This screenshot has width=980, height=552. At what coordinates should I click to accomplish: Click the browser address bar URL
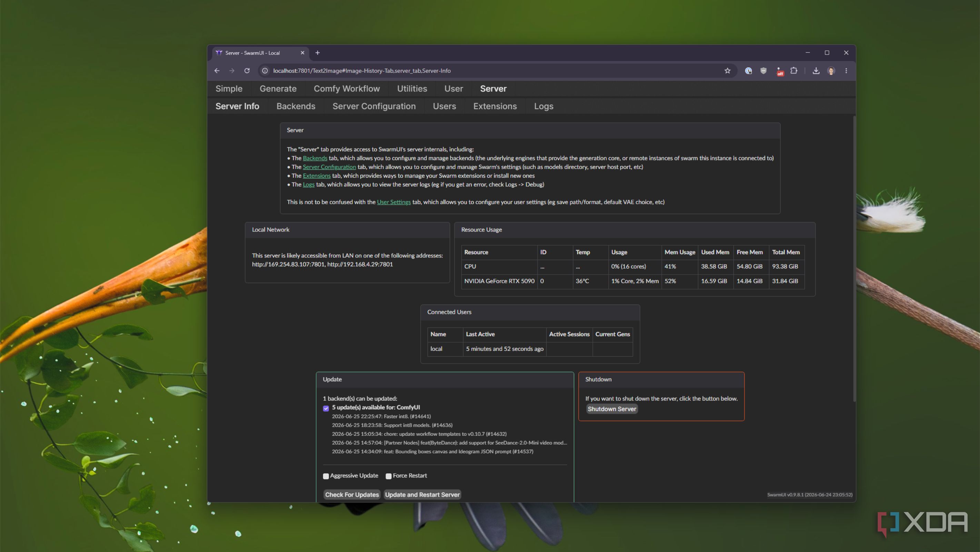[x=362, y=71]
